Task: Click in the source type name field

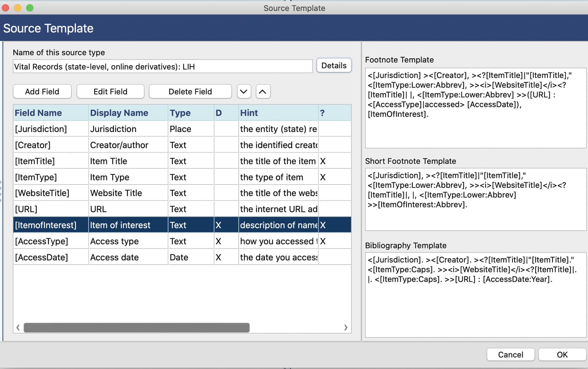Action: pyautogui.click(x=162, y=67)
